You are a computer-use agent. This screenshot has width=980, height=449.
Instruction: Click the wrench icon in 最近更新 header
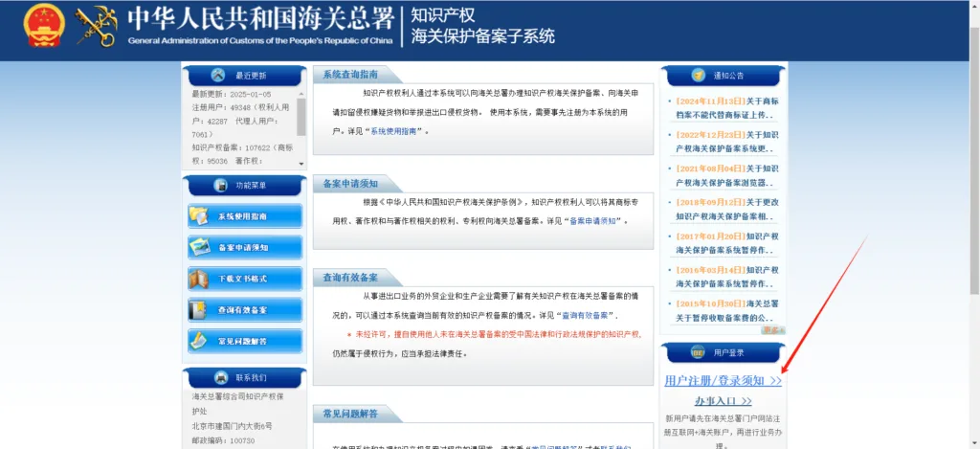pyautogui.click(x=218, y=76)
